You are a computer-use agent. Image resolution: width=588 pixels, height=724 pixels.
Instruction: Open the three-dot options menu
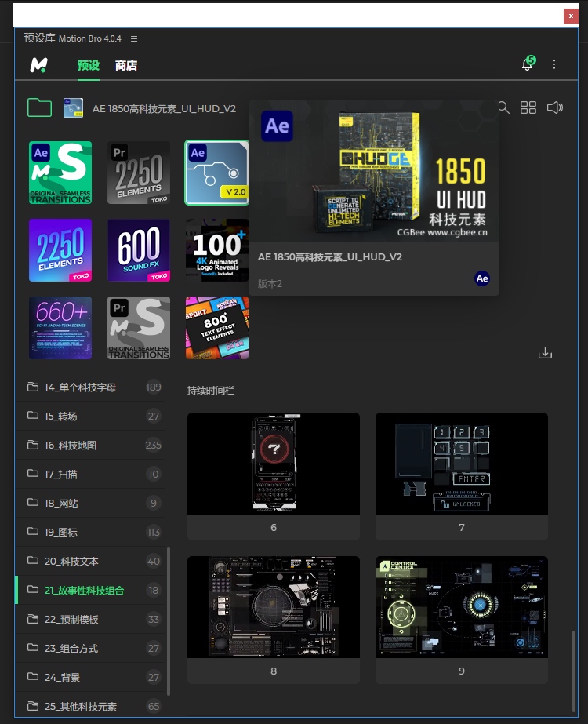[554, 64]
